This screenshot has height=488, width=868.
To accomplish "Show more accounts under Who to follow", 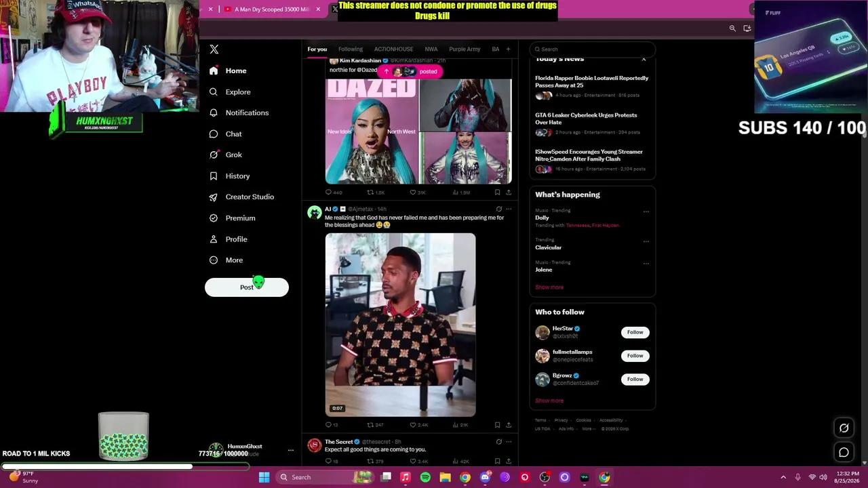I will point(549,401).
